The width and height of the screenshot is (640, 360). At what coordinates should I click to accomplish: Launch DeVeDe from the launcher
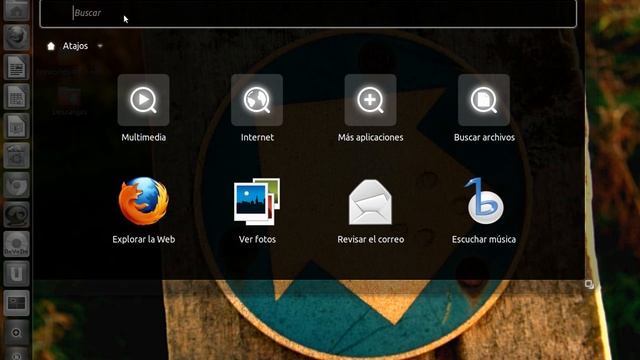pos(16,244)
